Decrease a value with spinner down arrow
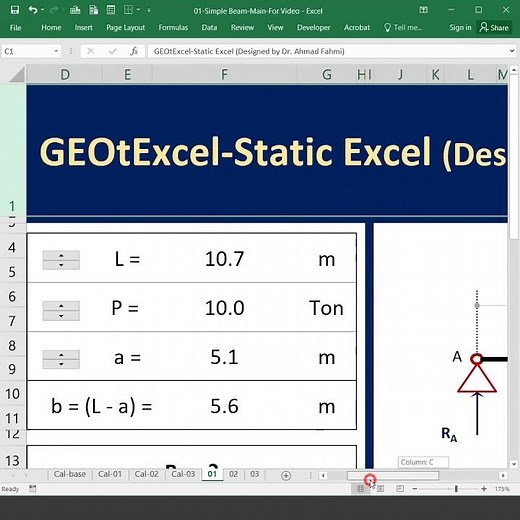Screen dimensions: 520x520 tap(61, 364)
